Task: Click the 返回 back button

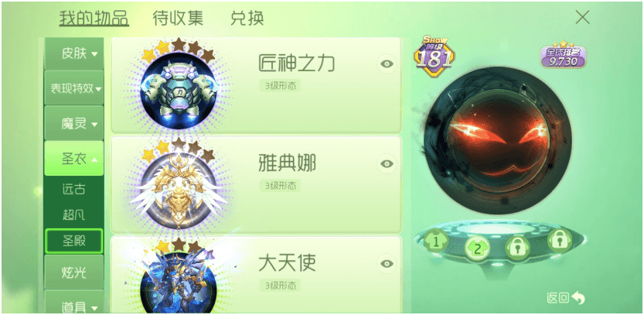Action: click(x=566, y=298)
